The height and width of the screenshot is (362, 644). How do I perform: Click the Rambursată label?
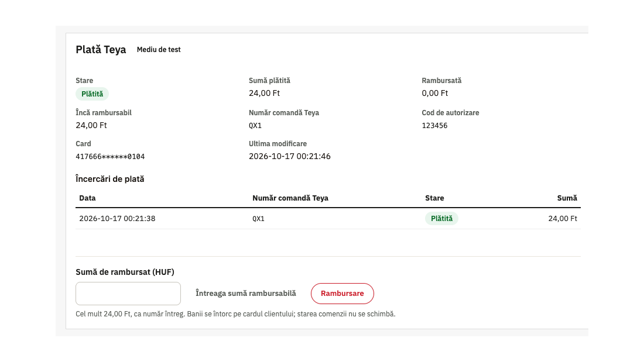click(x=441, y=81)
